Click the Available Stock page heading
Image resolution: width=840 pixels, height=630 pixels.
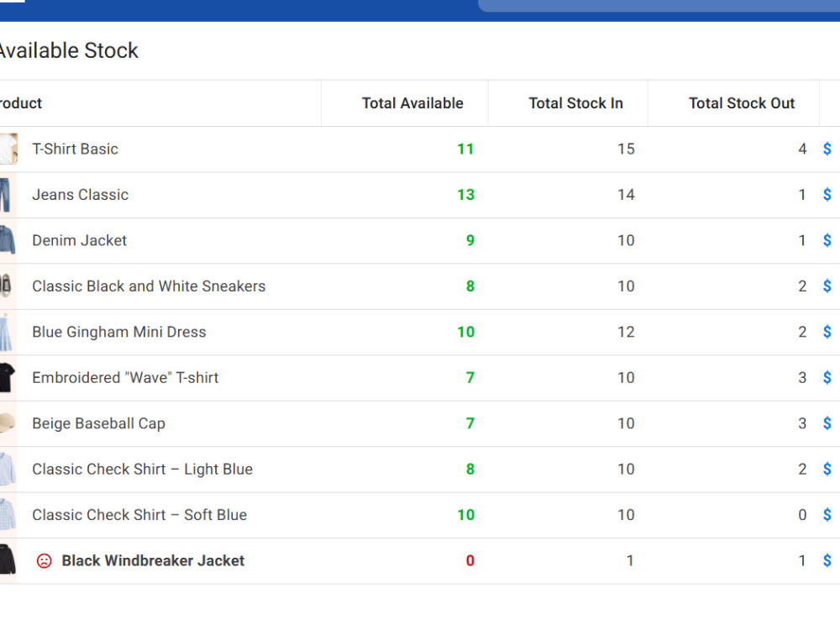(x=69, y=50)
